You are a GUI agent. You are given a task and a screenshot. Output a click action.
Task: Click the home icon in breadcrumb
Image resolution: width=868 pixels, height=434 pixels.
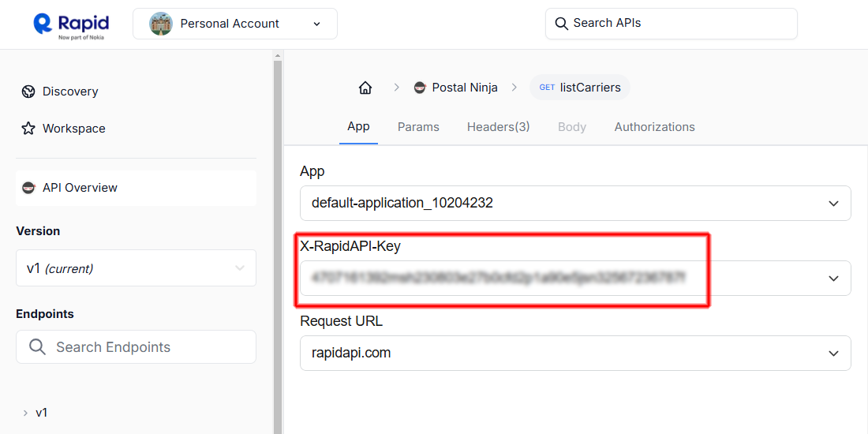365,88
